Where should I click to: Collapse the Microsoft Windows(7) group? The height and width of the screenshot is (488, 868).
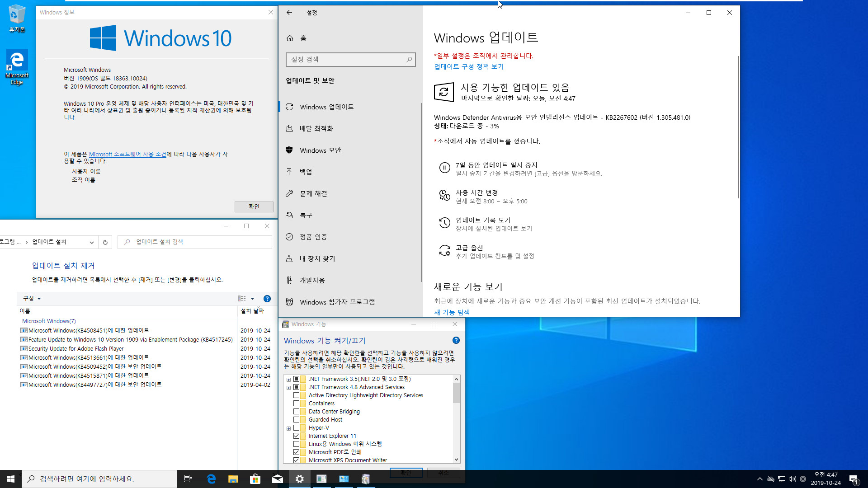(49, 321)
